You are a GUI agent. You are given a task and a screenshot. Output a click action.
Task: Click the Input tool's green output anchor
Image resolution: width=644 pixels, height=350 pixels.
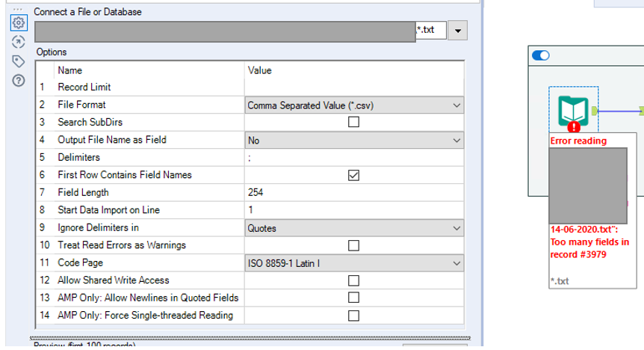(x=595, y=111)
